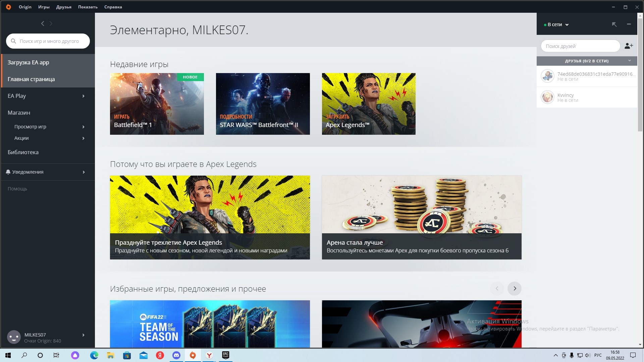Open Epic Games Launcher from taskbar
Screen dimensions: 644x362
225,355
